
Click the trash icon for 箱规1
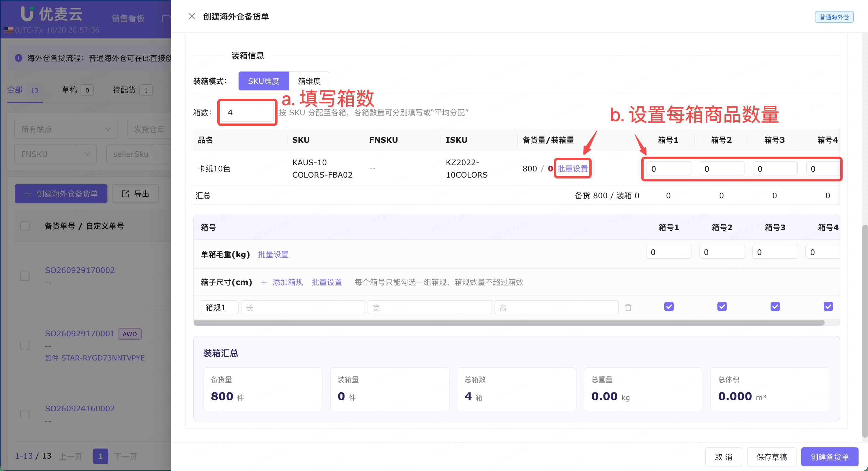628,308
